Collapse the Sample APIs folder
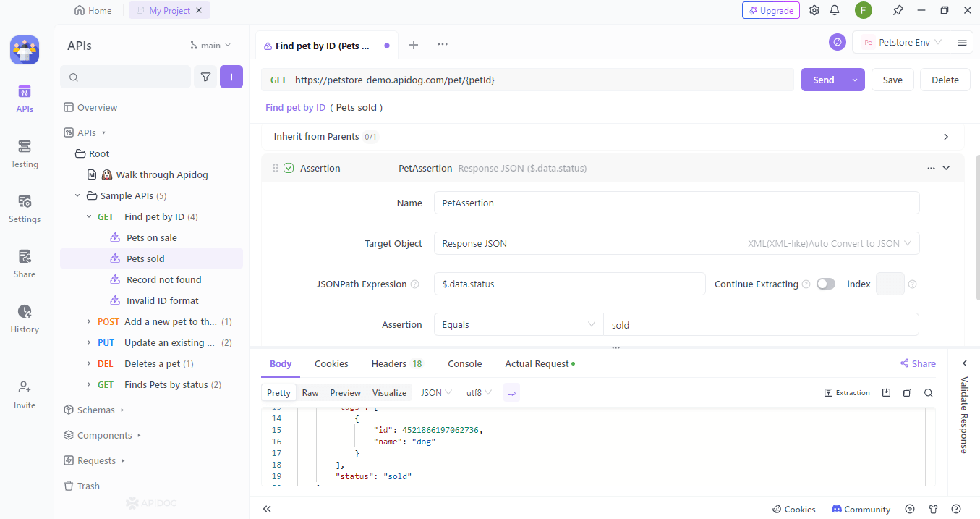This screenshot has height=519, width=980. (x=77, y=195)
